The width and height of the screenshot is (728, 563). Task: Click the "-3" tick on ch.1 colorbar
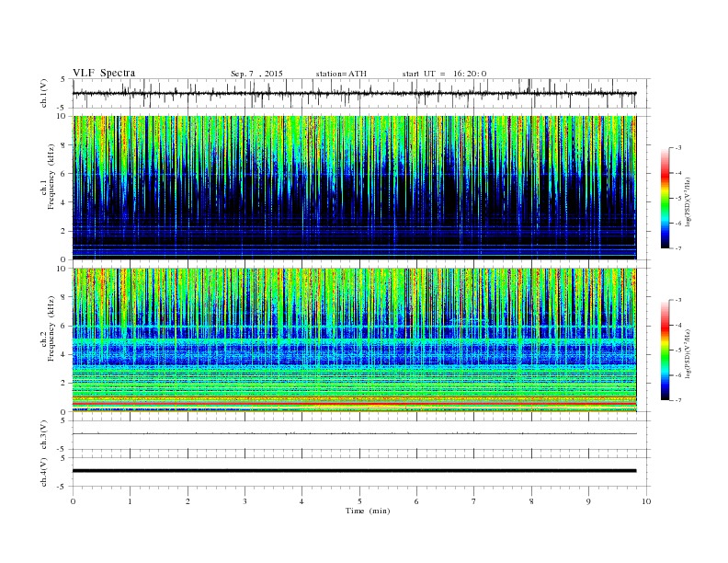coord(677,148)
